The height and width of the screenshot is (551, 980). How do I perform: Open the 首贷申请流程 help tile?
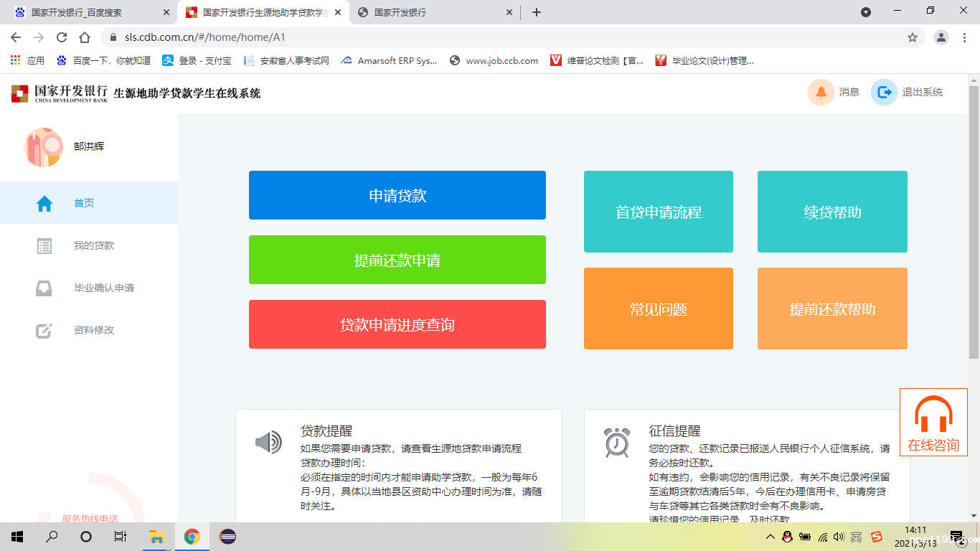pos(658,212)
